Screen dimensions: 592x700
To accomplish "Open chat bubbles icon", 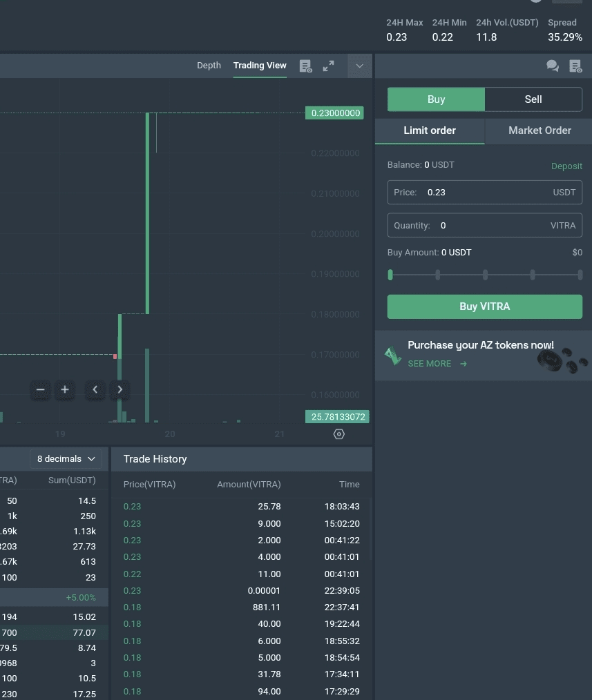I will pos(553,66).
